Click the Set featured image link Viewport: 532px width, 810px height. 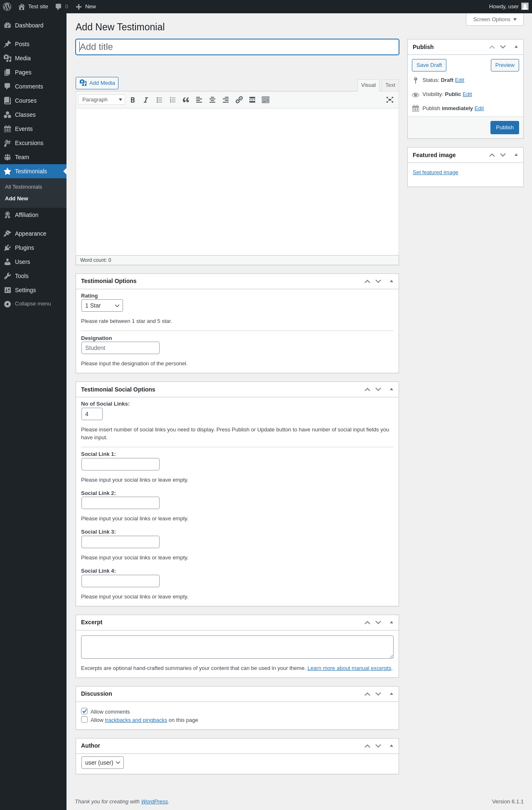pyautogui.click(x=436, y=172)
